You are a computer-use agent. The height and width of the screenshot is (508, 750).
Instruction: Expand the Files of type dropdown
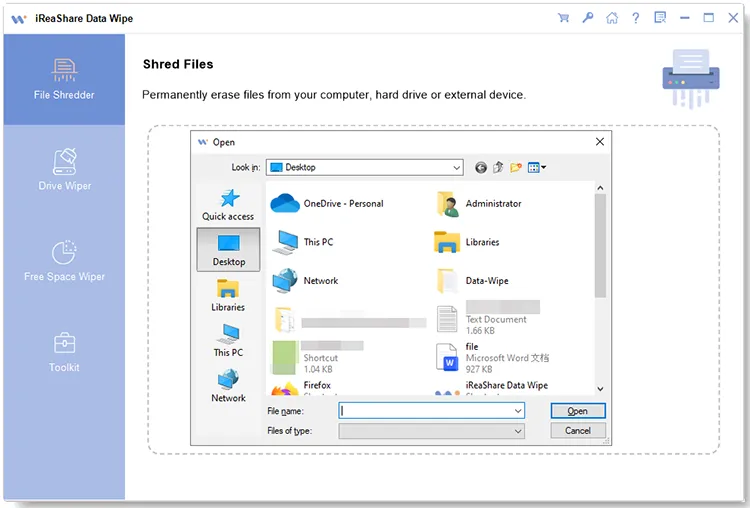pos(518,431)
